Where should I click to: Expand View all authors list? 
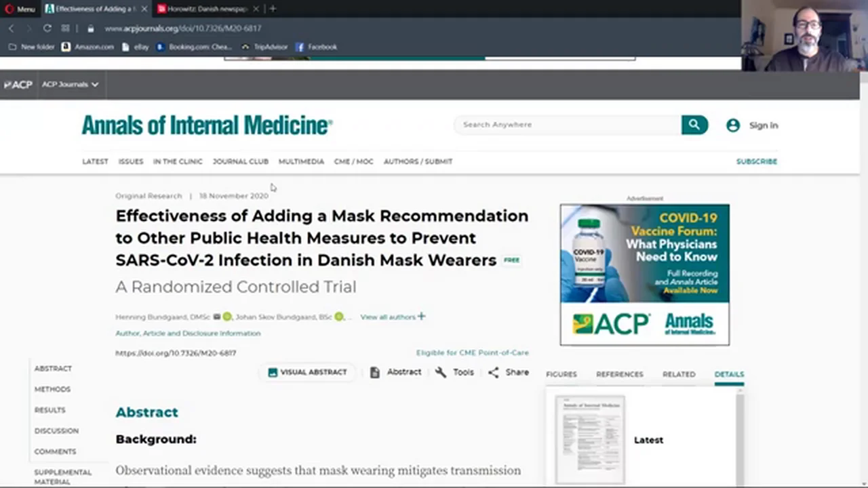pyautogui.click(x=392, y=317)
